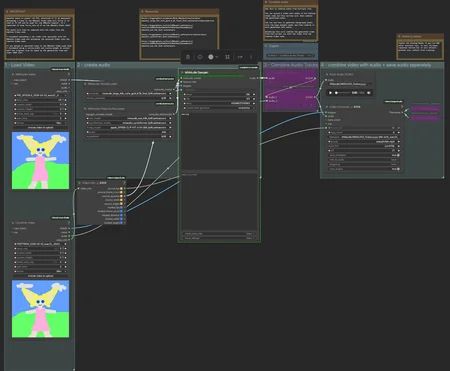Open the node color circle in selection toolbar
Viewport: 450px width, 371px height.
[211, 57]
